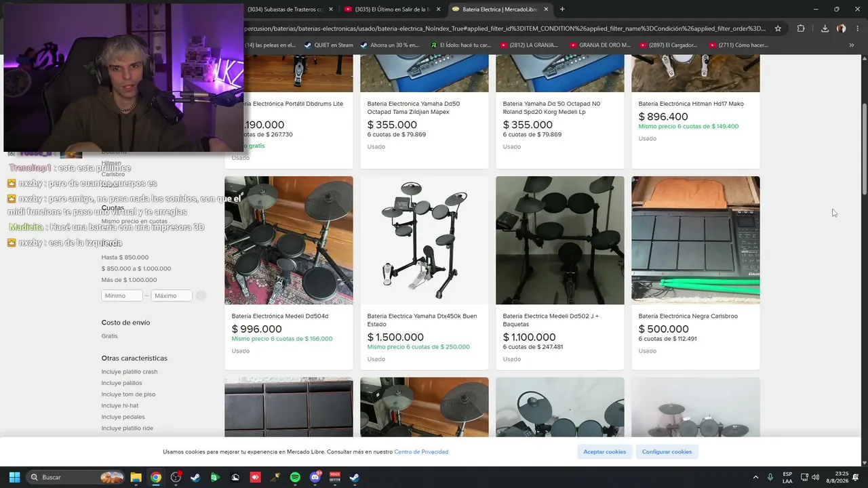Open the Medeli Dd502 J drum kit photo
Screen dimensions: 868x488
pos(560,241)
